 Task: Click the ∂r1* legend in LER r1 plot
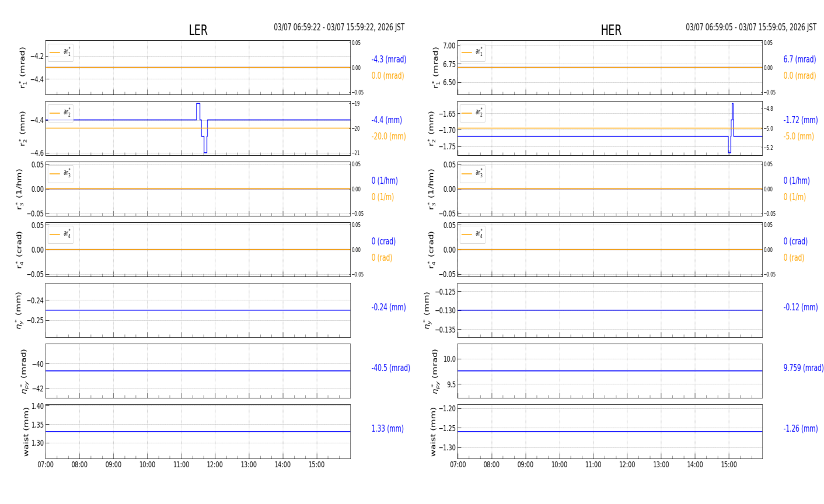pos(61,52)
